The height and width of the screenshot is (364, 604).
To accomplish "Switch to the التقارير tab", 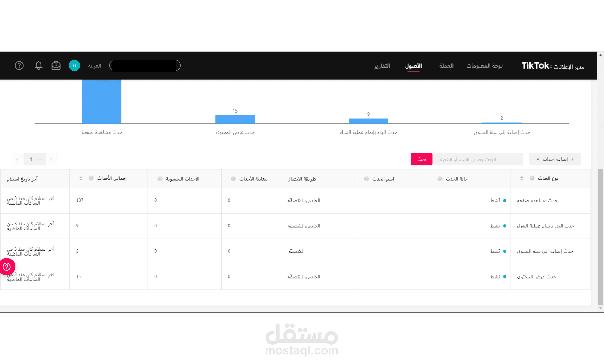I will (382, 66).
